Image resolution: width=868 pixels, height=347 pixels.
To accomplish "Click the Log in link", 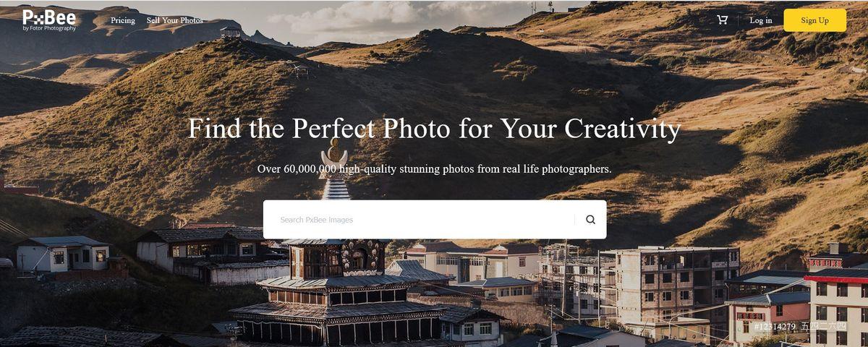I will tap(760, 20).
